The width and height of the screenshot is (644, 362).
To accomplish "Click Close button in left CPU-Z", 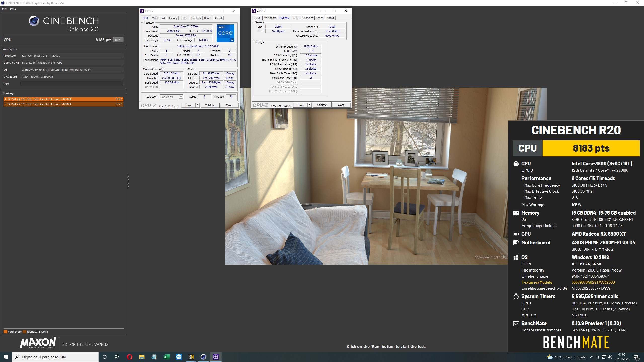I will [x=229, y=105].
